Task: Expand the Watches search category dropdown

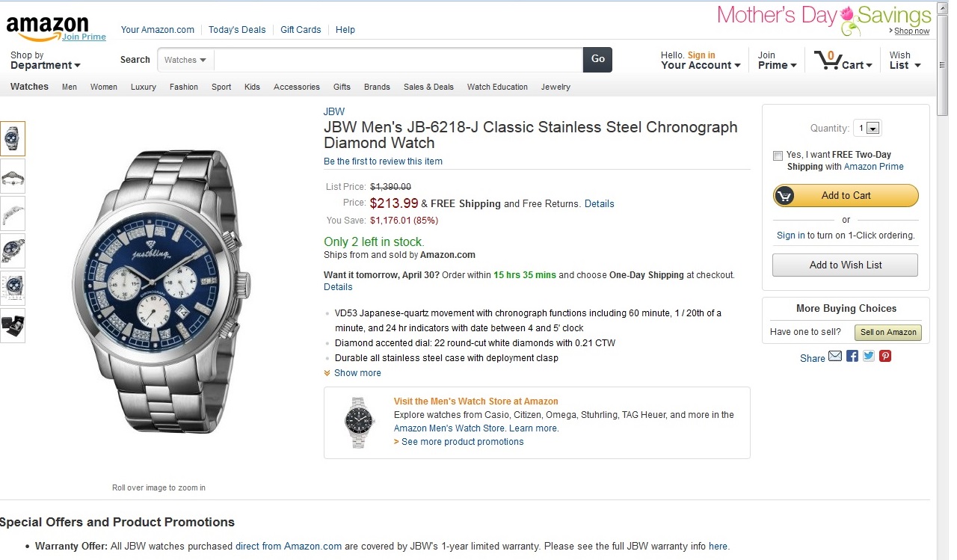Action: 185,60
